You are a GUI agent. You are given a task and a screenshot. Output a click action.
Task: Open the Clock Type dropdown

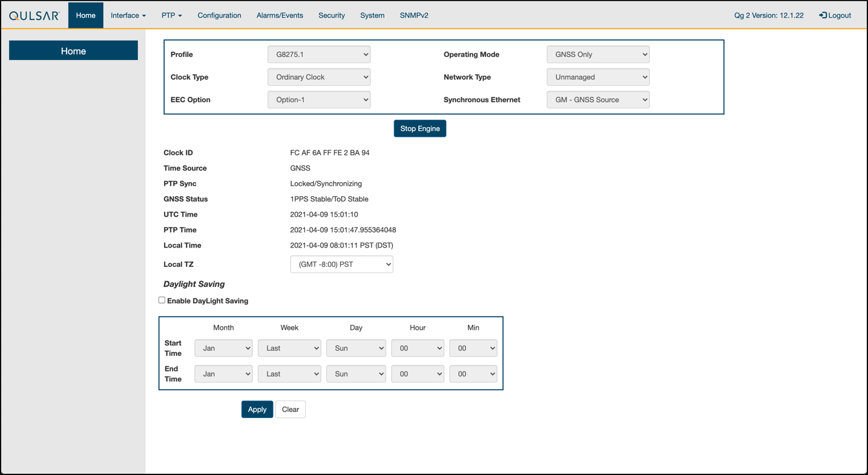319,77
